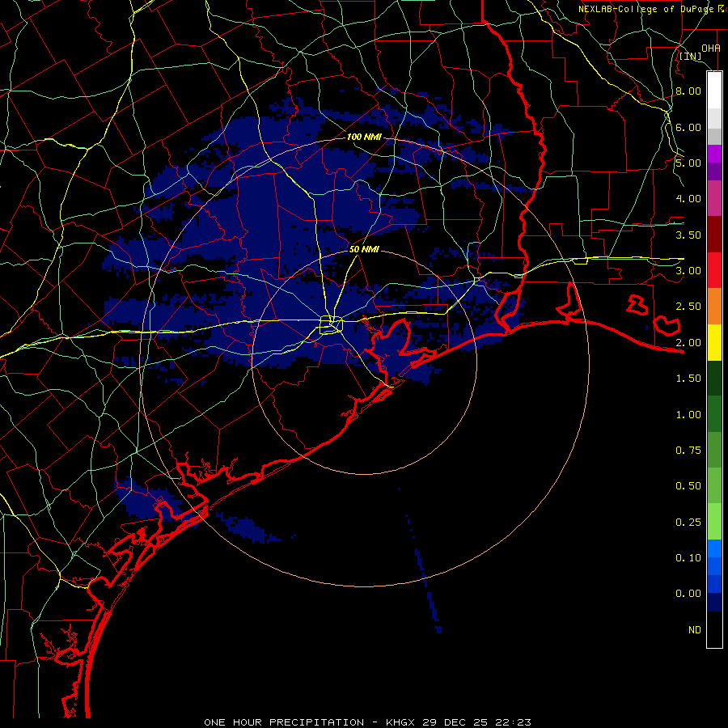
Task: Click the 22:23 timestamp in the footer
Action: [514, 722]
